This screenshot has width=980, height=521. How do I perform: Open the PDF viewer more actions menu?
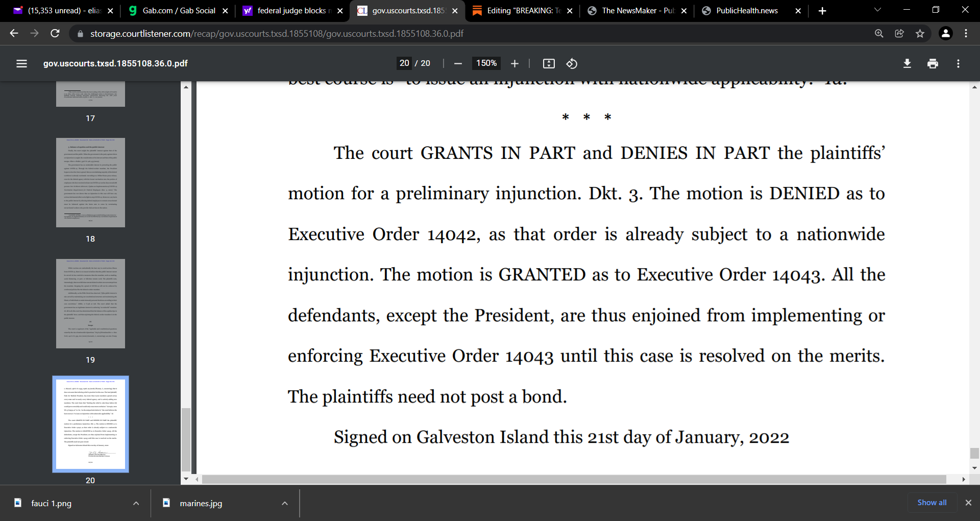click(958, 63)
